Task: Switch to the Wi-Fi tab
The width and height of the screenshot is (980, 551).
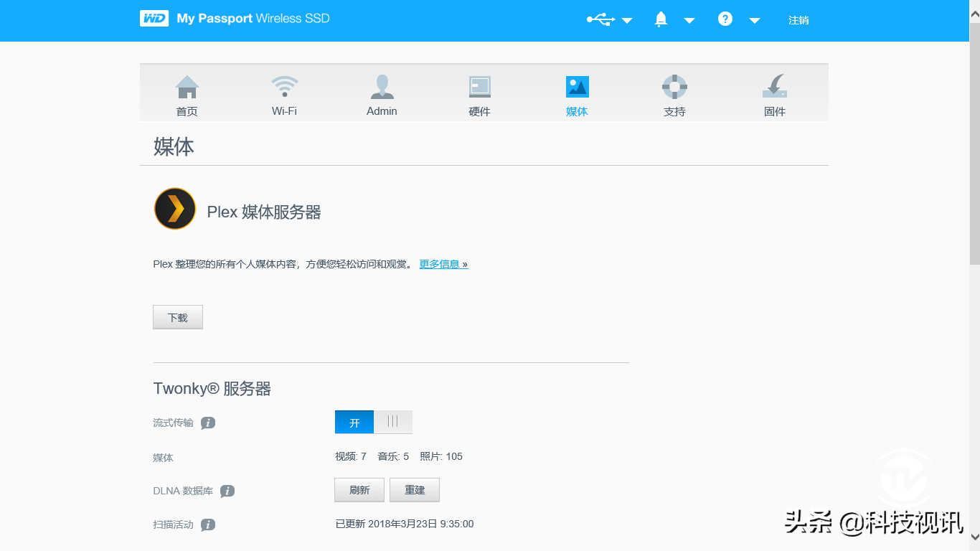Action: tap(284, 95)
